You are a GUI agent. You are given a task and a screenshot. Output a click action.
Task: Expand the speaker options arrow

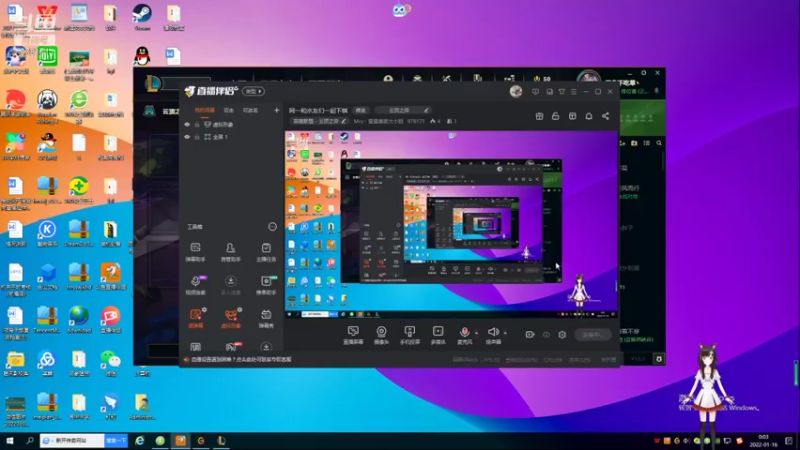[505, 333]
